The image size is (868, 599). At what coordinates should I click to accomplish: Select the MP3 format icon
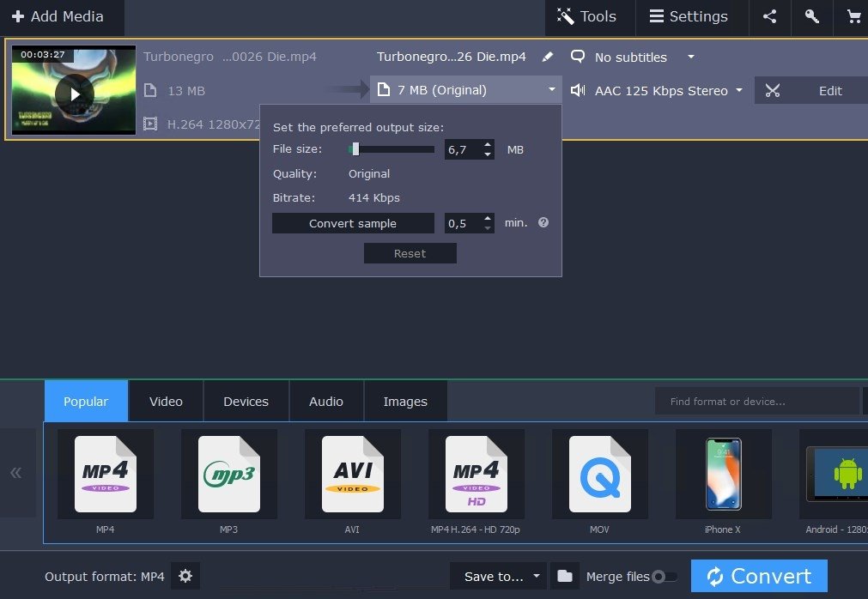tap(228, 474)
